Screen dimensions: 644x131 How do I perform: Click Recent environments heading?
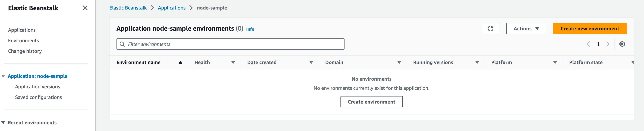(32, 123)
